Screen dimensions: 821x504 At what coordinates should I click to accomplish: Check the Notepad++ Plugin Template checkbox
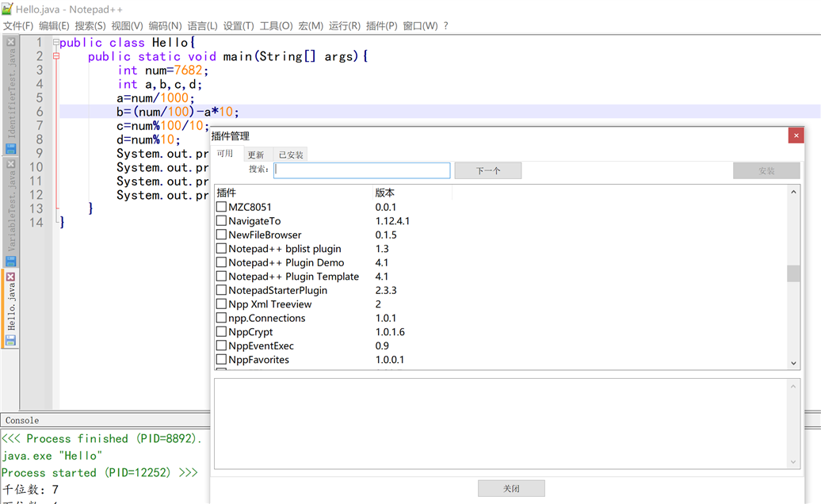(x=221, y=276)
